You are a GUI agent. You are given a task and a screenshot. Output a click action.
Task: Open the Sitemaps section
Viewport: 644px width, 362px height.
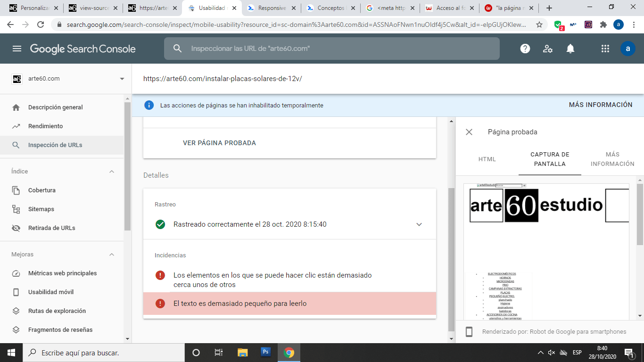(62, 209)
